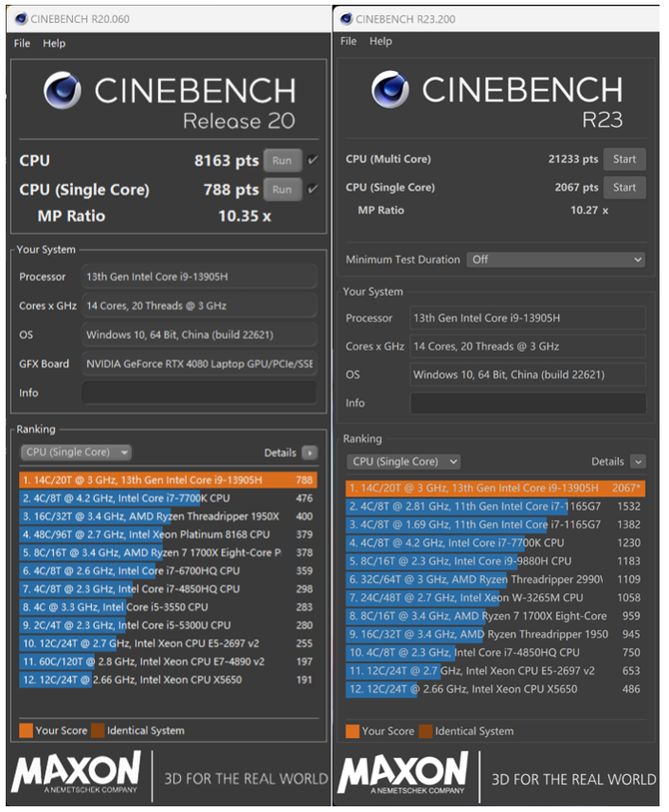This screenshot has height=812, width=669.
Task: Select R23 ranking row i7-1165G7 at 1.69 GHz
Action: coord(495,524)
